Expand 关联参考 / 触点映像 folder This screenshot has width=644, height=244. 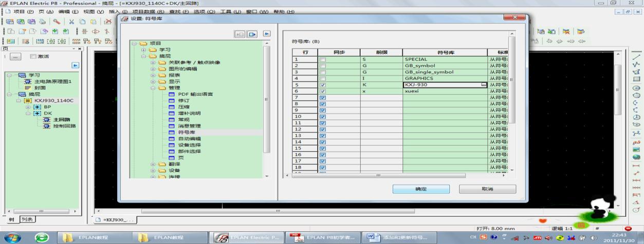tap(153, 62)
